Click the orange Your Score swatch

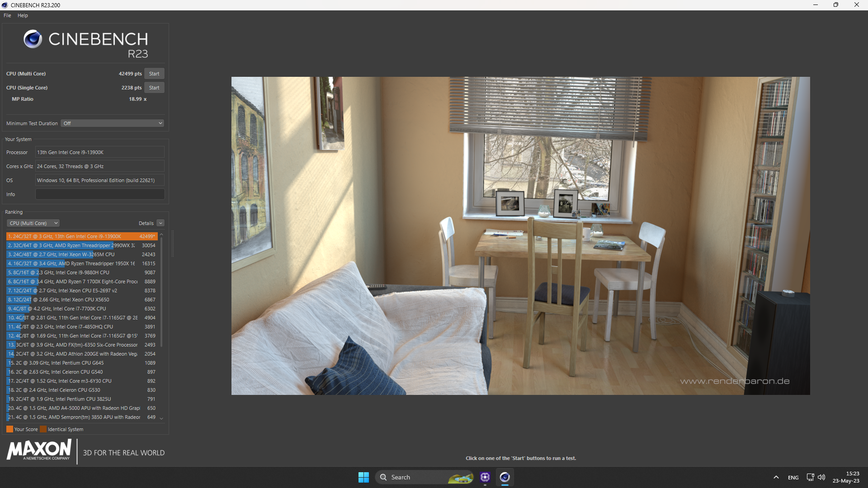point(9,429)
